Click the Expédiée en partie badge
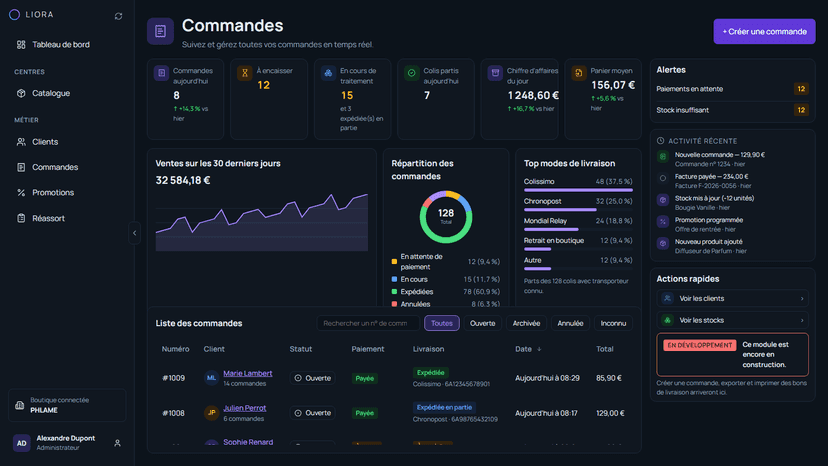 pyautogui.click(x=444, y=407)
